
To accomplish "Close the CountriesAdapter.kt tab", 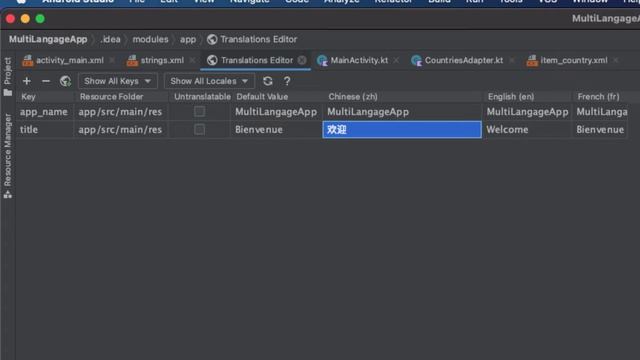I will pos(511,60).
